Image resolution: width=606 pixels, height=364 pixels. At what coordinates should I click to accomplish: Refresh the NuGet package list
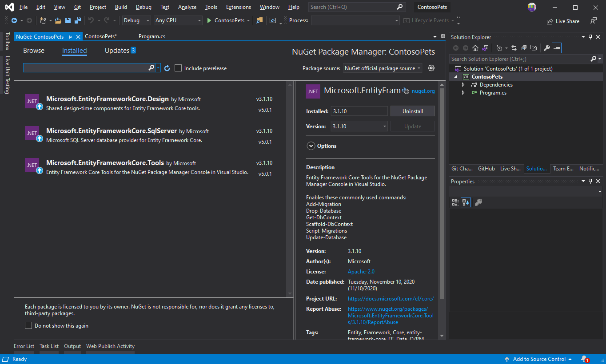tap(167, 68)
